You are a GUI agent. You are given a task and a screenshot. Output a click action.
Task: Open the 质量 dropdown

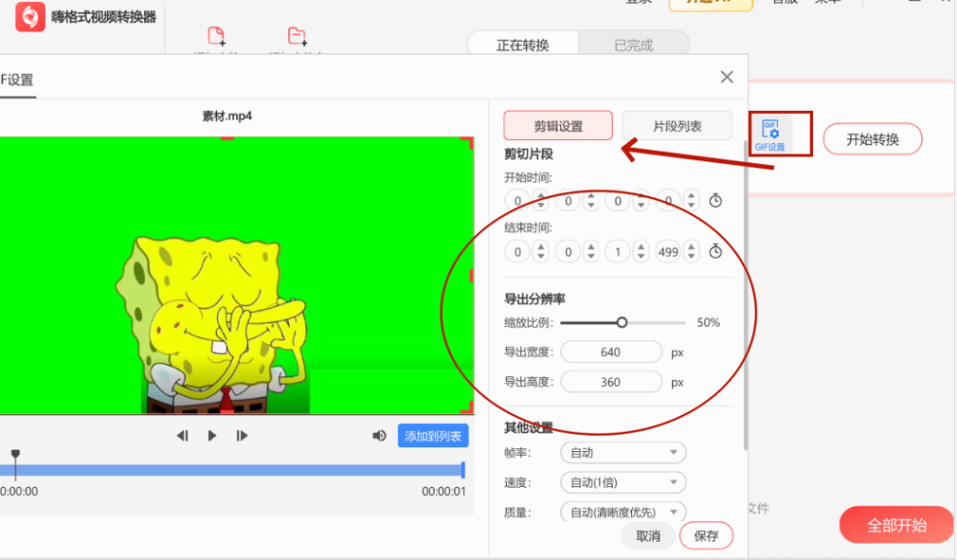coord(622,511)
